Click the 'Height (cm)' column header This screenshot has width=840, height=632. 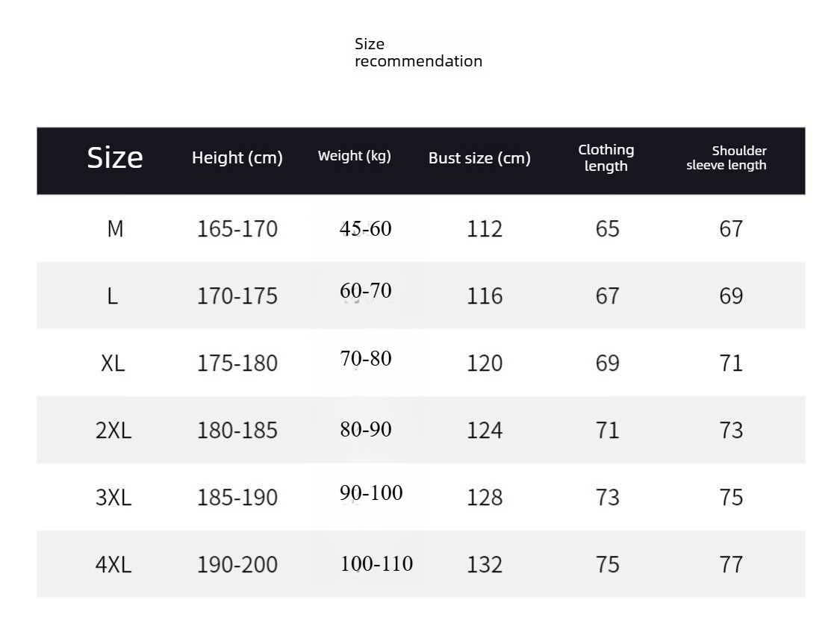[237, 157]
